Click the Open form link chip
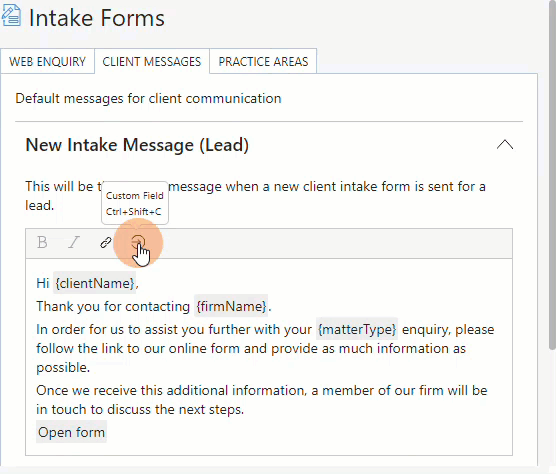 [x=71, y=432]
